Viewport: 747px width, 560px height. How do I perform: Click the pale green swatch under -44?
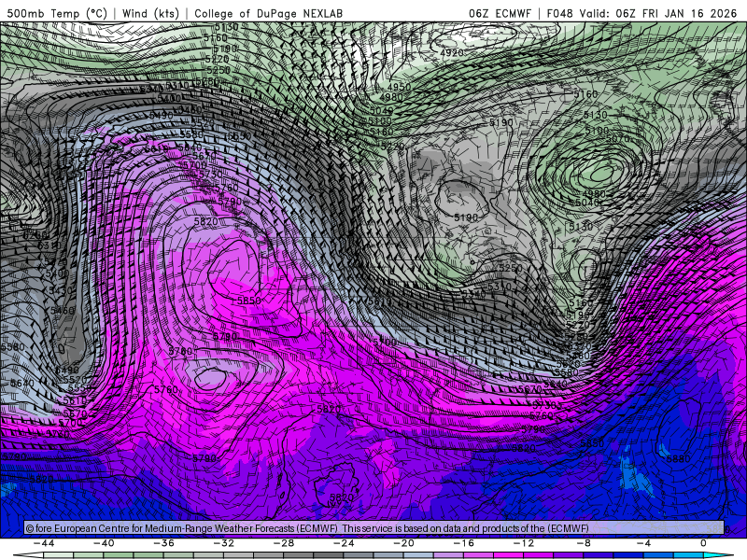point(59,556)
